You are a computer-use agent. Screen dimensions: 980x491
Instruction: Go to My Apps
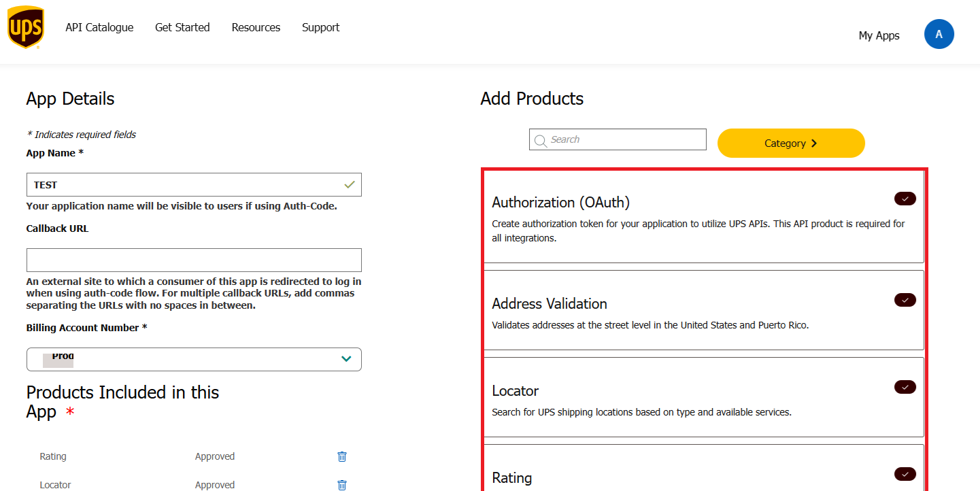coord(879,35)
